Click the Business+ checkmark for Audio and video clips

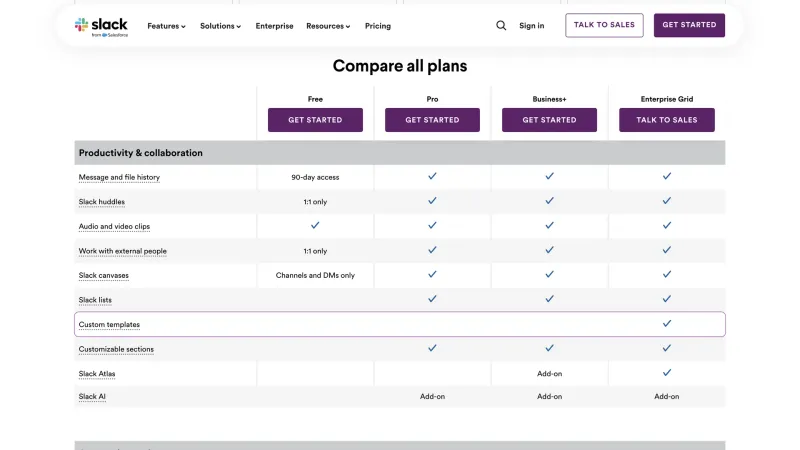[549, 225]
